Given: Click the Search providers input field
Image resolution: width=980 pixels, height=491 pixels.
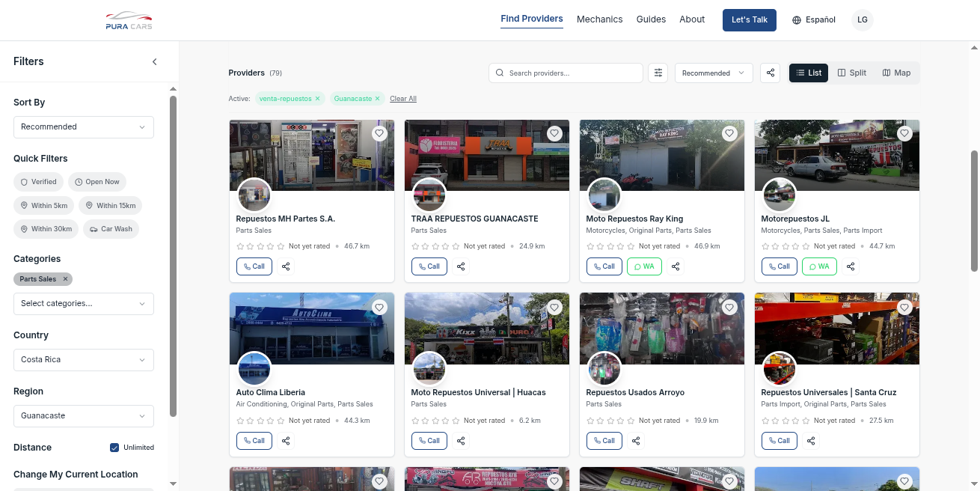Looking at the screenshot, I should coord(566,73).
